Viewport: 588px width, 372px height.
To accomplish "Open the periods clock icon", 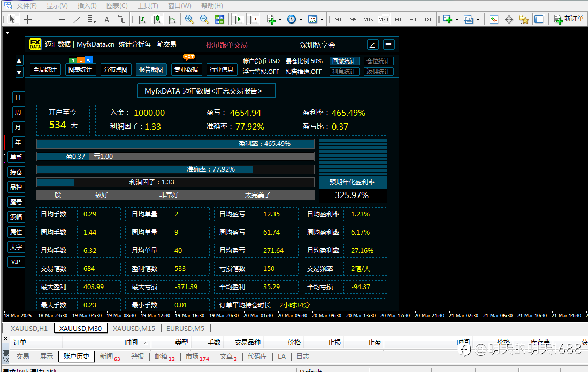I will (x=292, y=19).
